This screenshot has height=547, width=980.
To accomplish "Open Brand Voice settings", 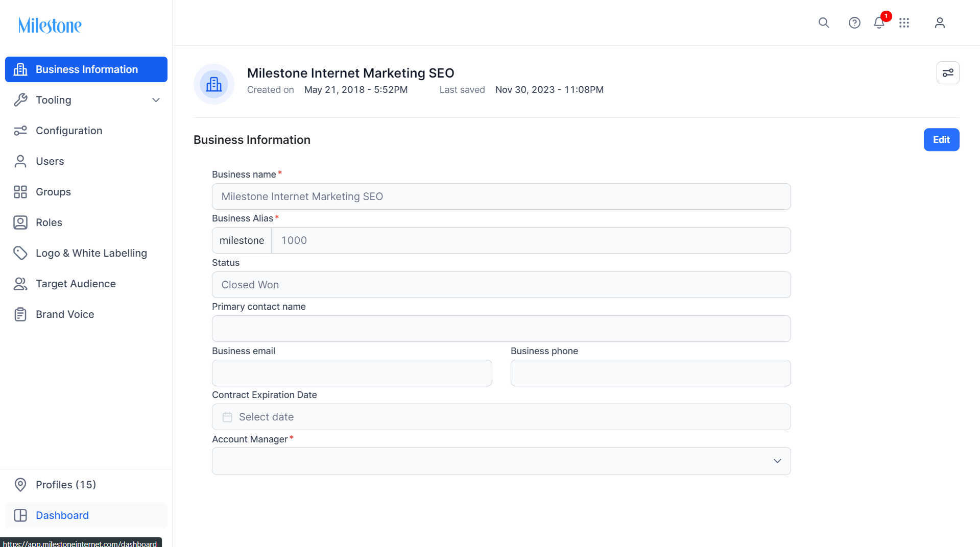I will 86,314.
